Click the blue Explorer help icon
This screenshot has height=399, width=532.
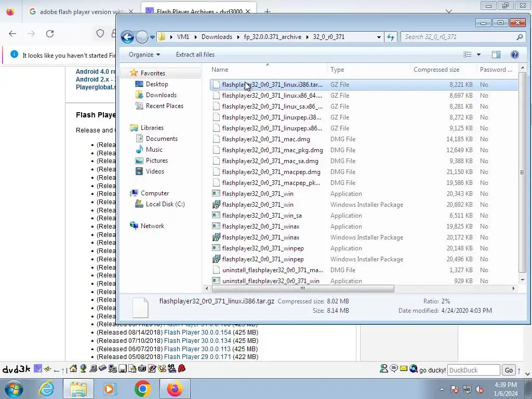[514, 55]
